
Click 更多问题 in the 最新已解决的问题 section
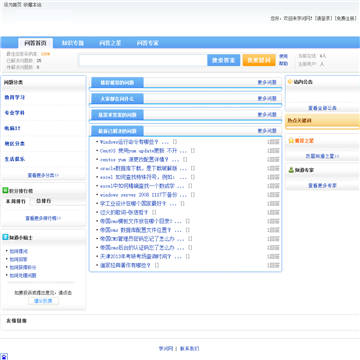[x=267, y=131]
